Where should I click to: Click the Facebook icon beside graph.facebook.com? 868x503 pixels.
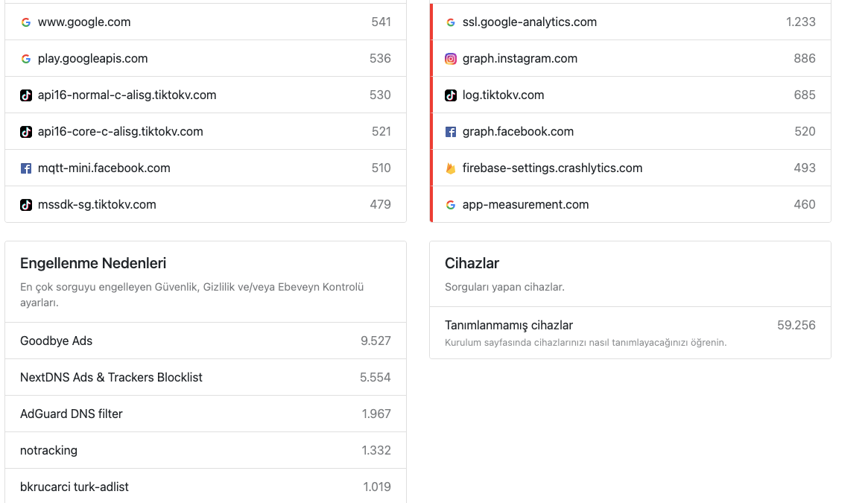click(451, 132)
